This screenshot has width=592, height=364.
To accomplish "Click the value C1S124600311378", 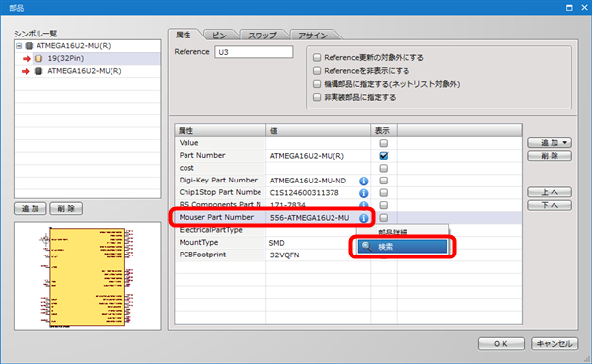I will tap(304, 193).
